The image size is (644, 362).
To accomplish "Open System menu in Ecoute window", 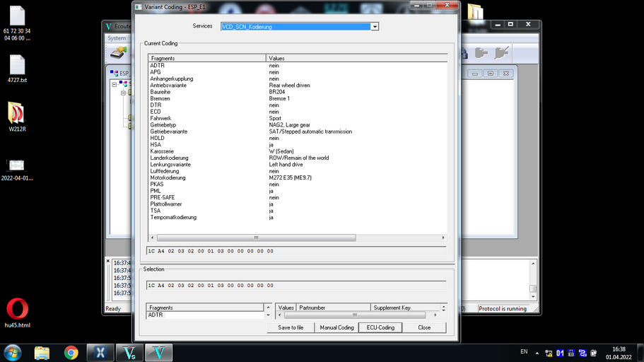I will point(117,38).
